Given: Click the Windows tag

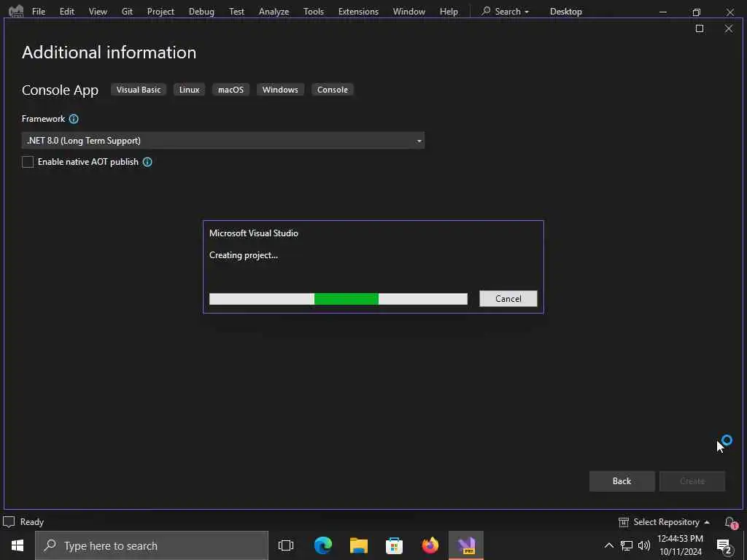Looking at the screenshot, I should 280,90.
